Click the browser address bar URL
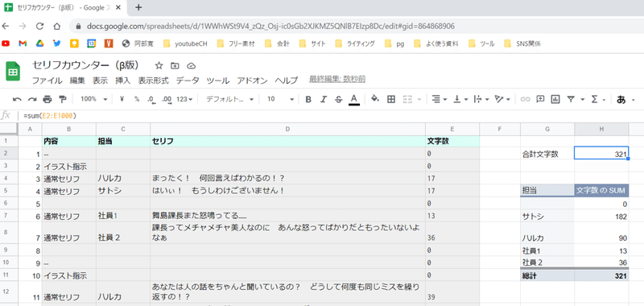This screenshot has height=306, width=644. click(x=270, y=27)
